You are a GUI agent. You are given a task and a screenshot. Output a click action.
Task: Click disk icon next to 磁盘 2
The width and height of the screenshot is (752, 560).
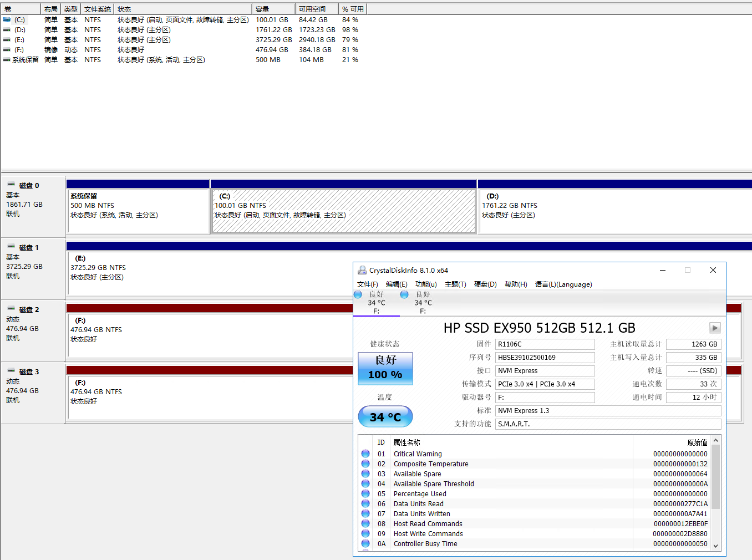coord(11,309)
